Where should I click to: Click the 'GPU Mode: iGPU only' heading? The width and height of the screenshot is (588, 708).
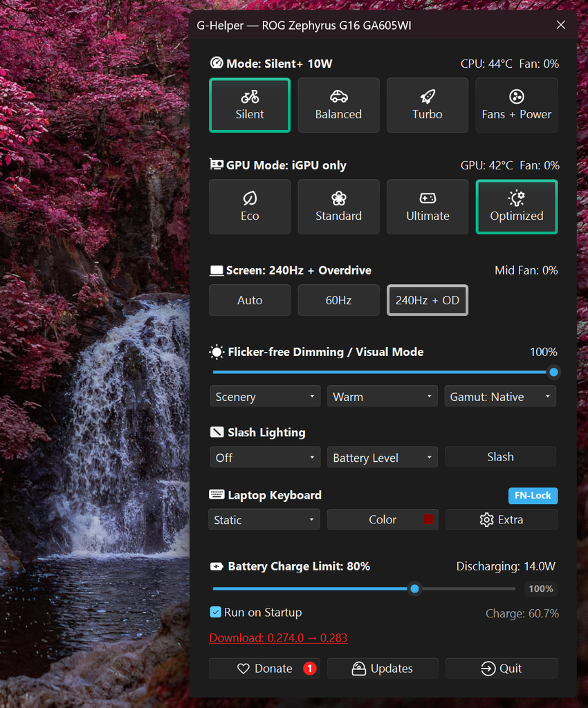pyautogui.click(x=286, y=165)
